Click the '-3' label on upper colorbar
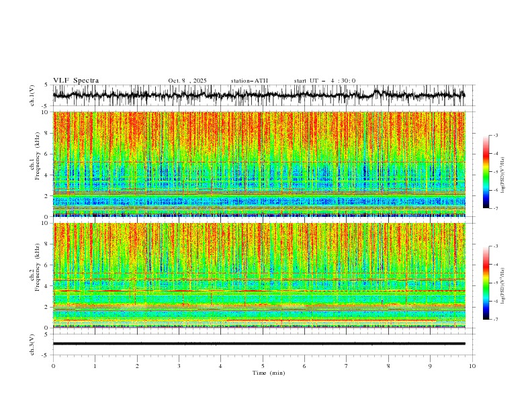The image size is (532, 411). [495, 135]
